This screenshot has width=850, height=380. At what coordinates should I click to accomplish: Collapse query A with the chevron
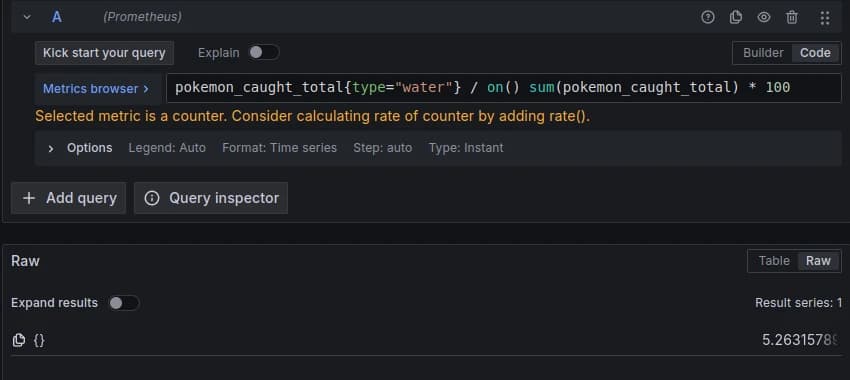coord(27,17)
